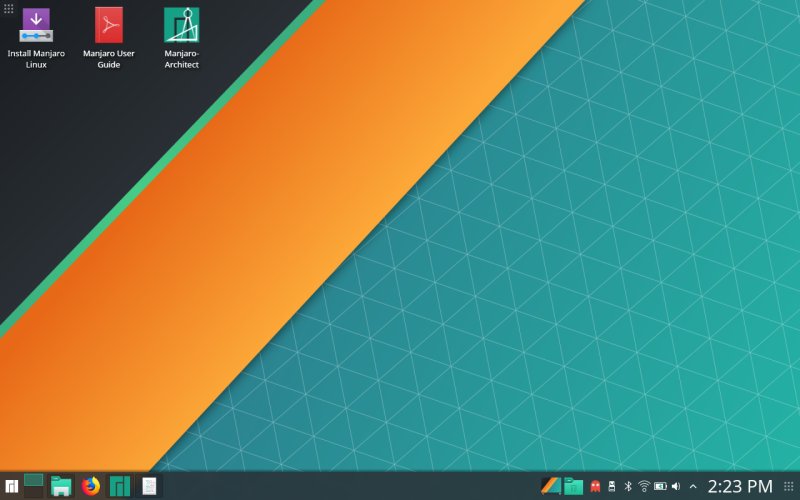Open the Wi-Fi network tray icon
The image size is (800, 500).
[x=644, y=486]
